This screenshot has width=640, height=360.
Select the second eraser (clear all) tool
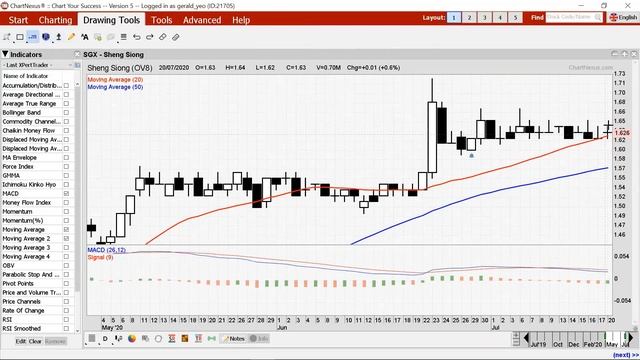coord(176,37)
